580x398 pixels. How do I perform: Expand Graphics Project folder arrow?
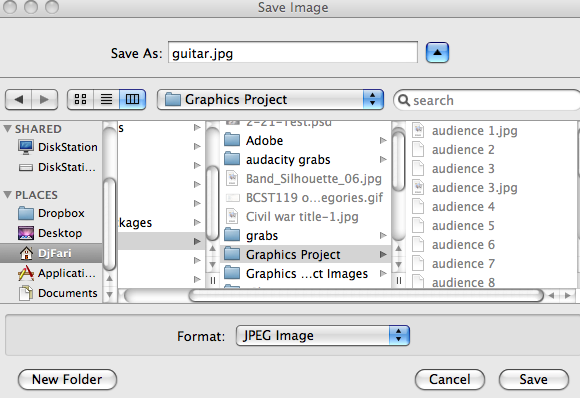383,254
